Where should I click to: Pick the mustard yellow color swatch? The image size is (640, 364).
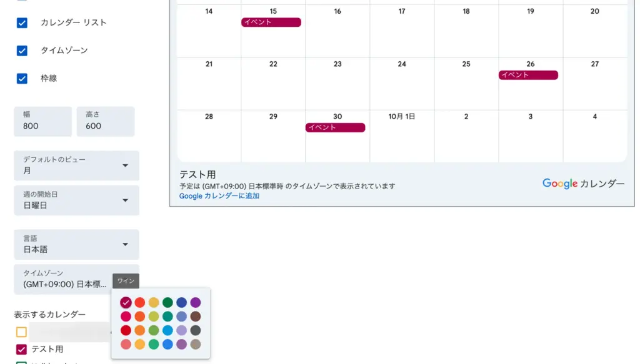pyautogui.click(x=154, y=302)
